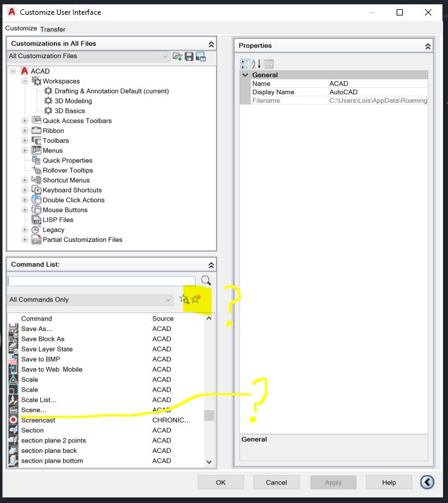
Task: Click the Display image manager icon
Action: click(200, 56)
